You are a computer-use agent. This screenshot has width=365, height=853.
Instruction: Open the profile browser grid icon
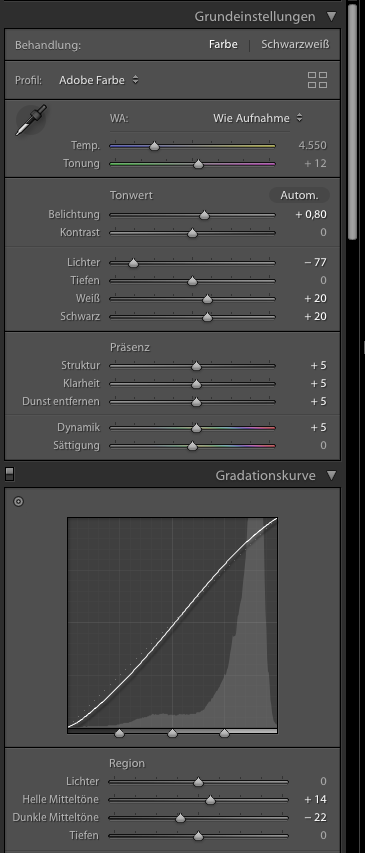pyautogui.click(x=318, y=80)
